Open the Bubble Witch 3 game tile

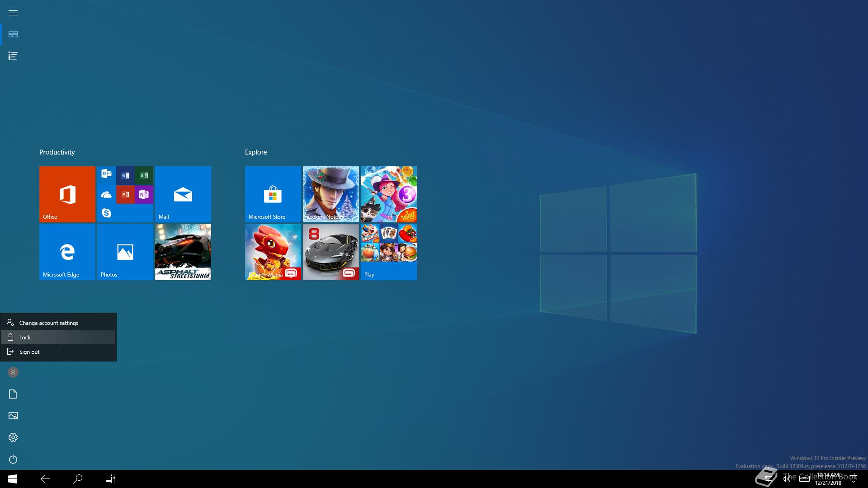click(x=389, y=194)
